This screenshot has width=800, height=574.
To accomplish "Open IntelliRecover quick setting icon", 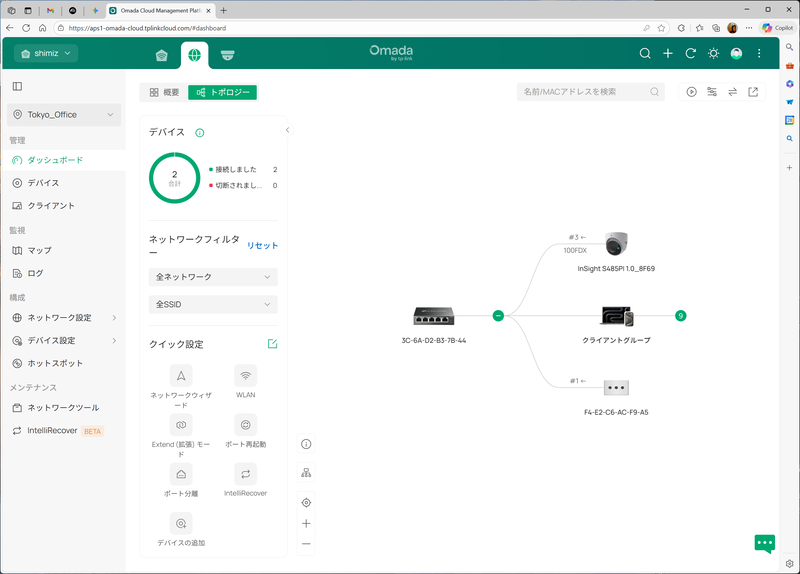I will point(245,475).
